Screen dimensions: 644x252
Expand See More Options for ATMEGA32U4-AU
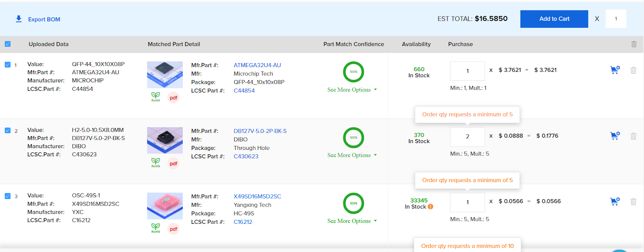coord(352,90)
